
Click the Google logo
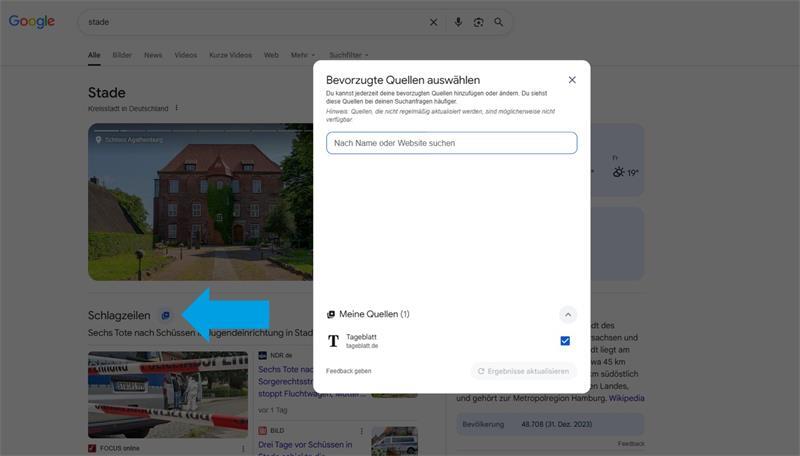(x=32, y=21)
